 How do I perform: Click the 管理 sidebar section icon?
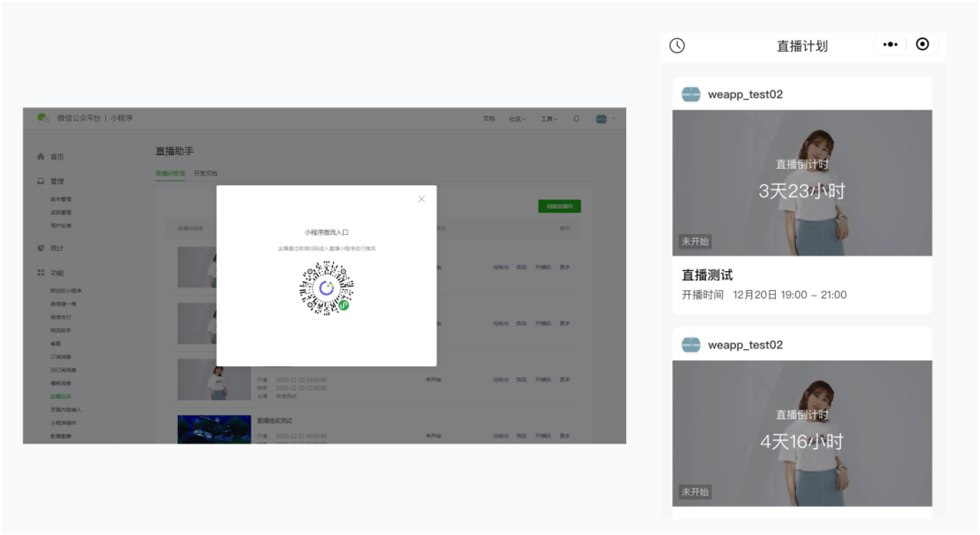pyautogui.click(x=41, y=181)
